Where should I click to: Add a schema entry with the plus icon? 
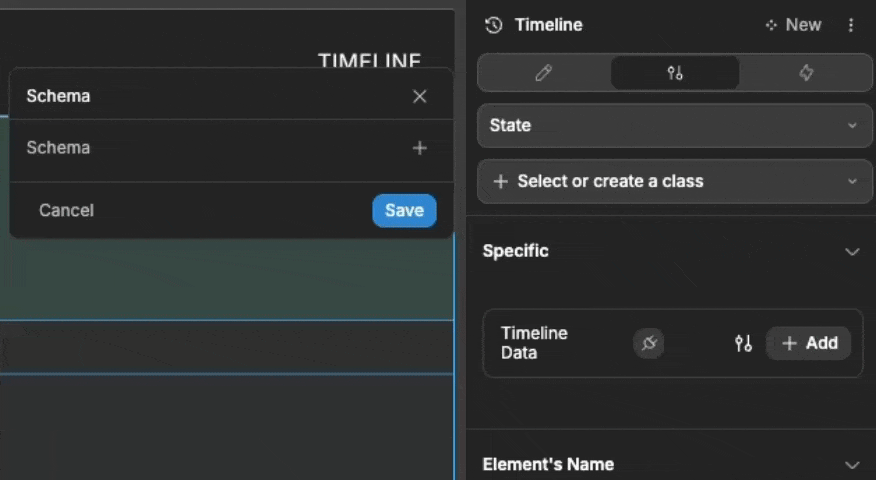coord(420,148)
